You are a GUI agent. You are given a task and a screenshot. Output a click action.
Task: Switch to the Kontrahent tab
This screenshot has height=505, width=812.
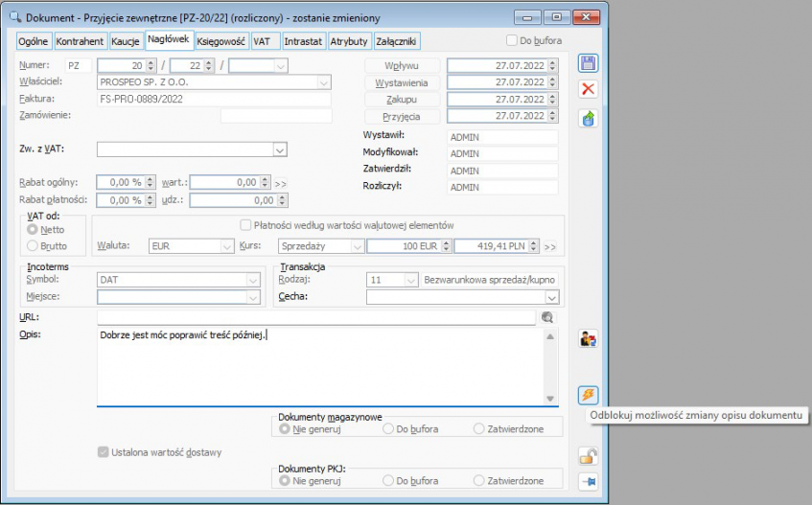(x=80, y=41)
